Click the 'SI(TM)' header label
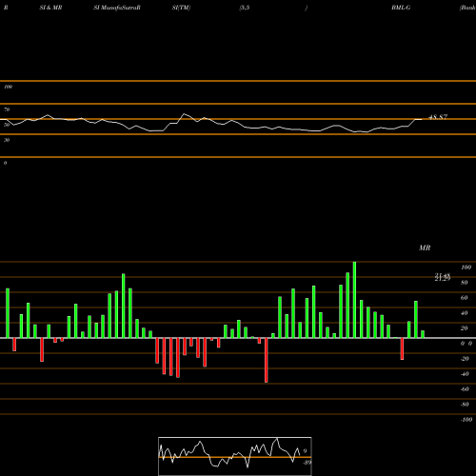The height and width of the screenshot is (476, 476). coord(181,8)
